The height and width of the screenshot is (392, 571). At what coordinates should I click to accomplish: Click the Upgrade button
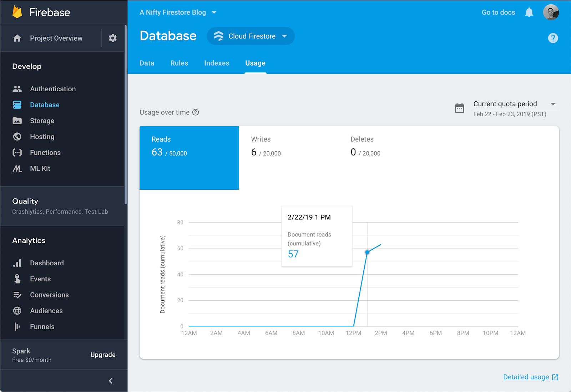tap(103, 355)
